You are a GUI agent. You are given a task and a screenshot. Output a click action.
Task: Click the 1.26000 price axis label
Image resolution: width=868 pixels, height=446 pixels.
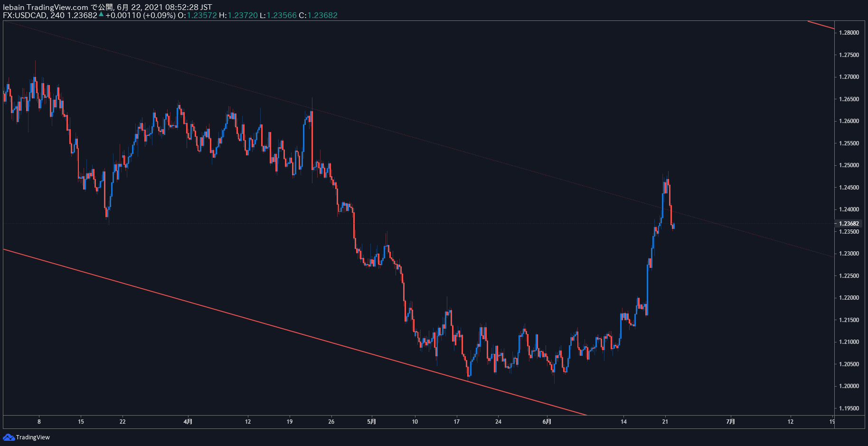coord(849,121)
